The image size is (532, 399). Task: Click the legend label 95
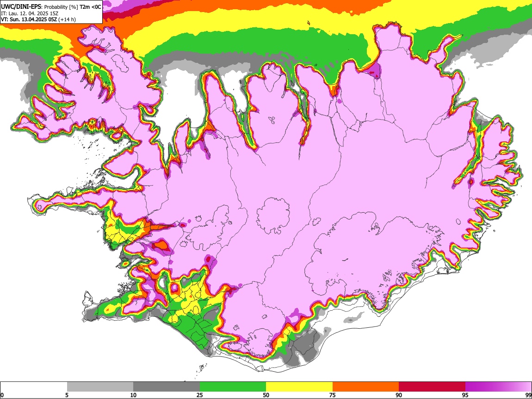(465, 395)
